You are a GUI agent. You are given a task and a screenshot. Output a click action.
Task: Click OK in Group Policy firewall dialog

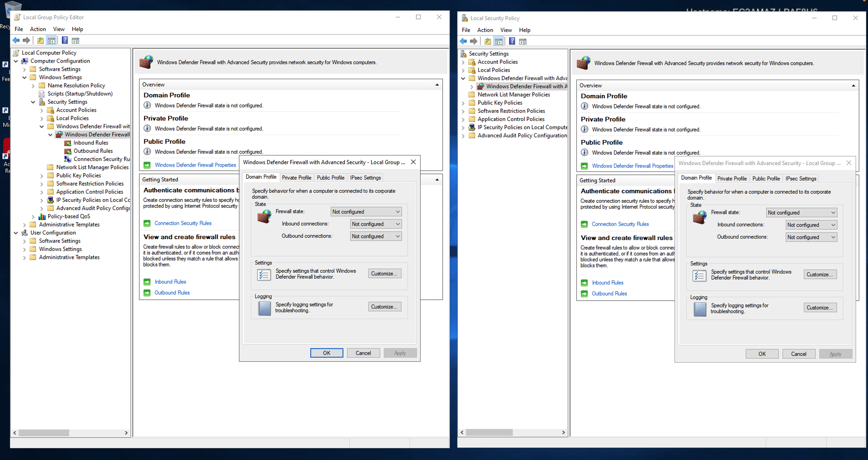click(327, 353)
